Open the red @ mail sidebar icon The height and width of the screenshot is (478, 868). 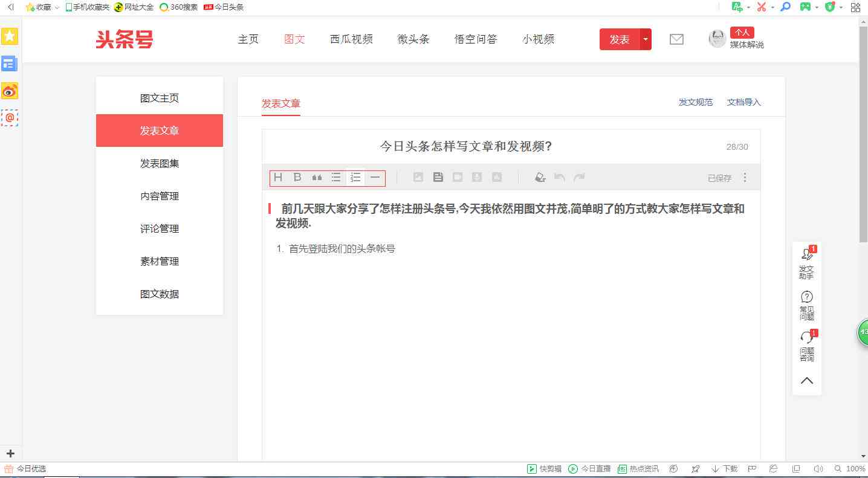(10, 118)
